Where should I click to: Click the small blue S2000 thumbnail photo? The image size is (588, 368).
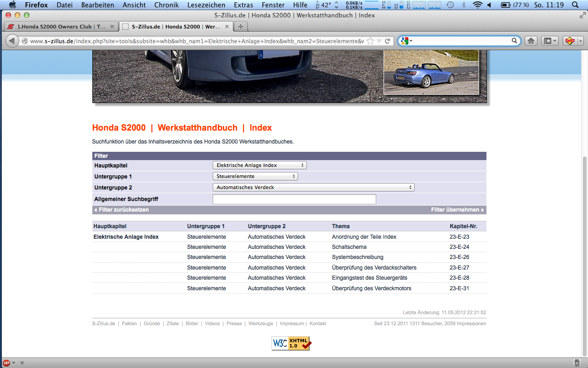point(431,72)
